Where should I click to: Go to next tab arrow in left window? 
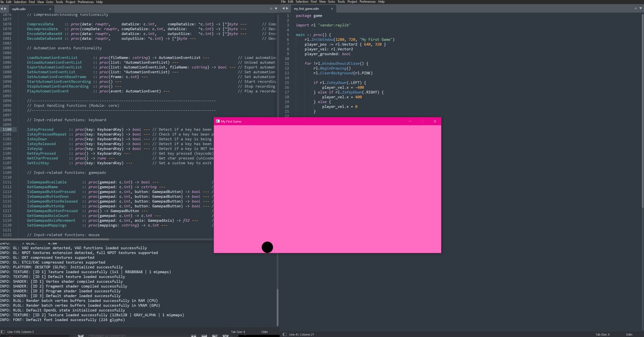[6, 9]
